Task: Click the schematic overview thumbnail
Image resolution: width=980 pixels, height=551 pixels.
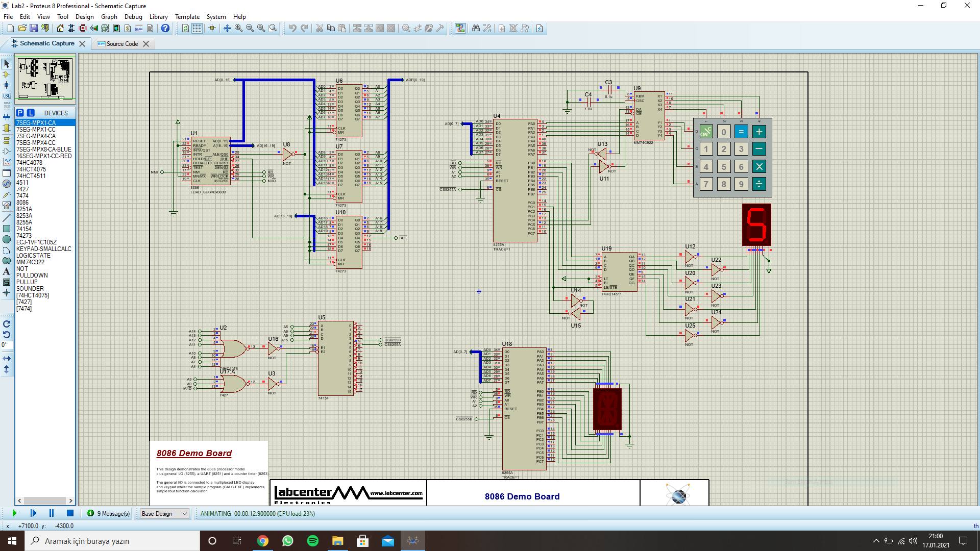Action: tap(45, 79)
